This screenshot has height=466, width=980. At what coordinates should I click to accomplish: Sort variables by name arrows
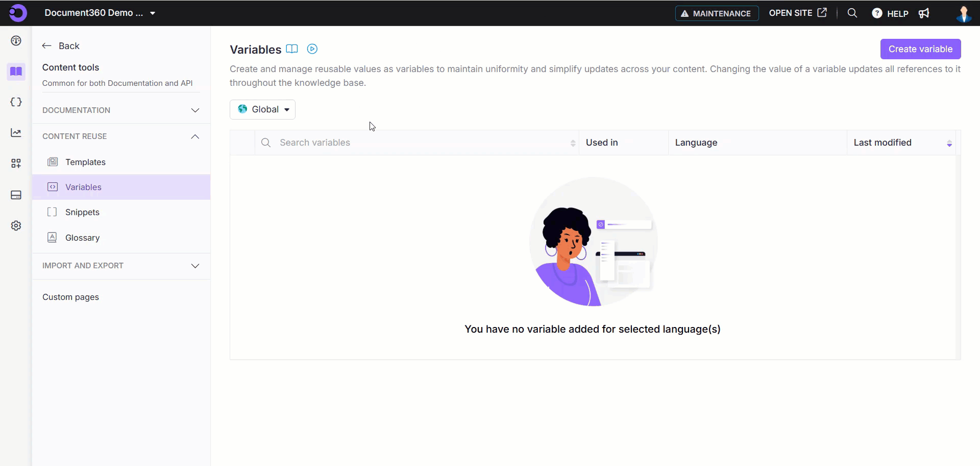573,143
